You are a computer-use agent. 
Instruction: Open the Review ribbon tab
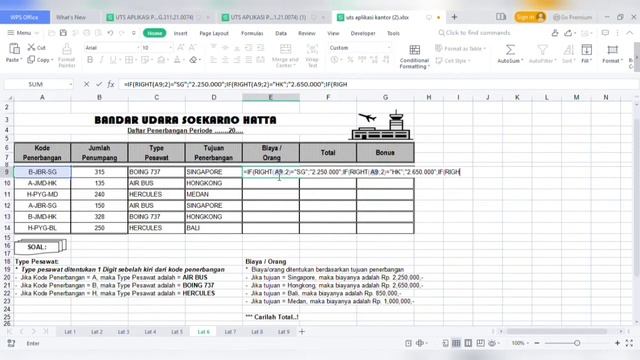tap(307, 33)
